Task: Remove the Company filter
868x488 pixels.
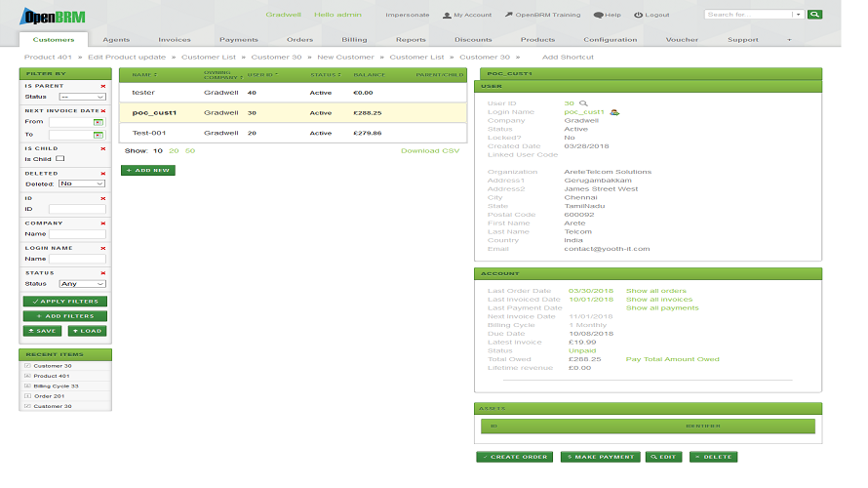Action: [103, 224]
